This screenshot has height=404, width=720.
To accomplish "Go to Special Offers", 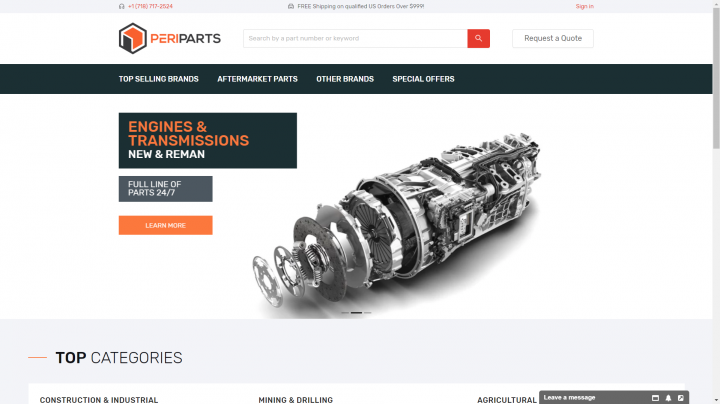I will coord(423,79).
